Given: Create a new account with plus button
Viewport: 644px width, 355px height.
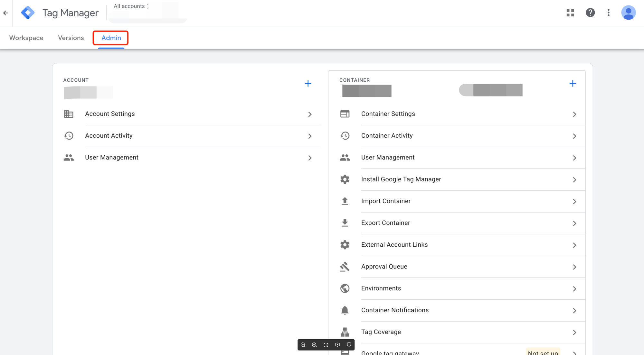Looking at the screenshot, I should pos(308,84).
